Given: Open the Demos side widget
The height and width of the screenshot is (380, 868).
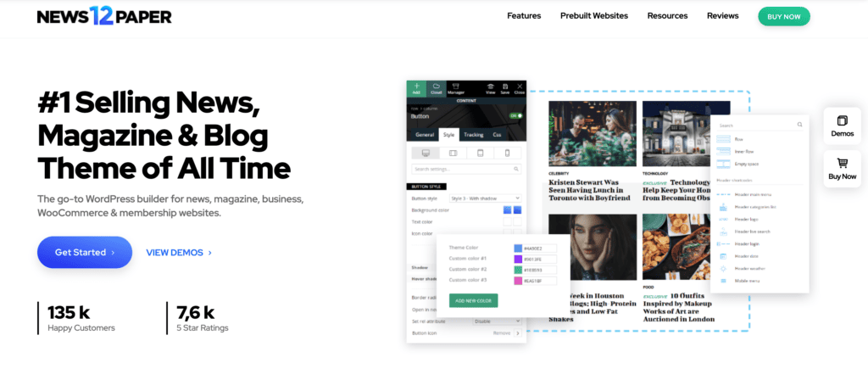Looking at the screenshot, I should click(842, 126).
